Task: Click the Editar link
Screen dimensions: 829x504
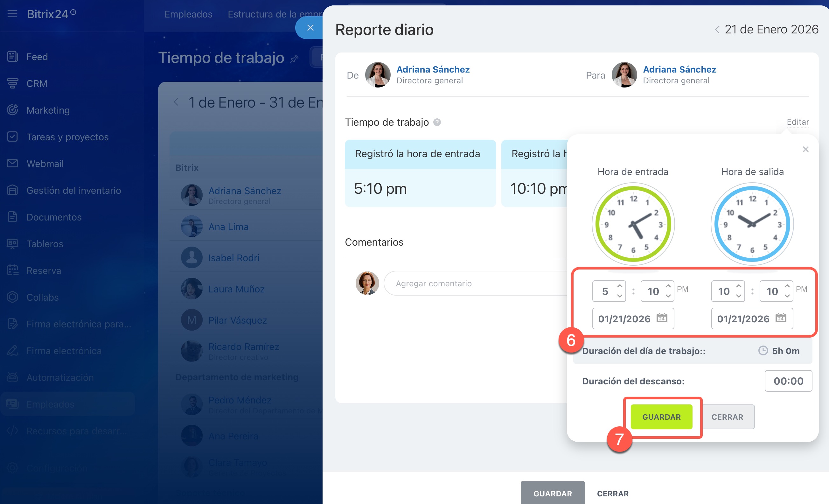Action: (x=798, y=122)
